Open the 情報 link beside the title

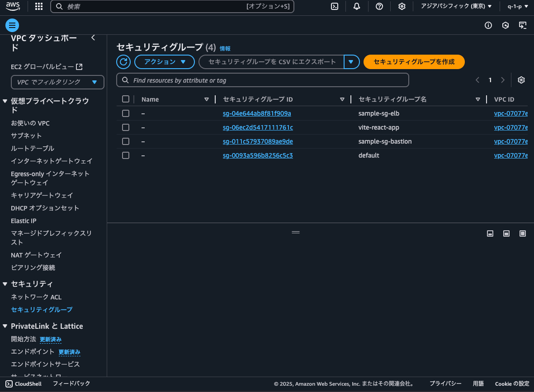(225, 49)
